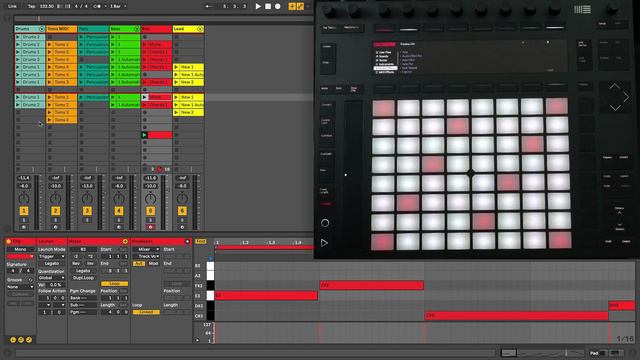Show Launch box with the L icon
Image resolution: width=640 pixels, height=360 pixels.
click(13, 340)
